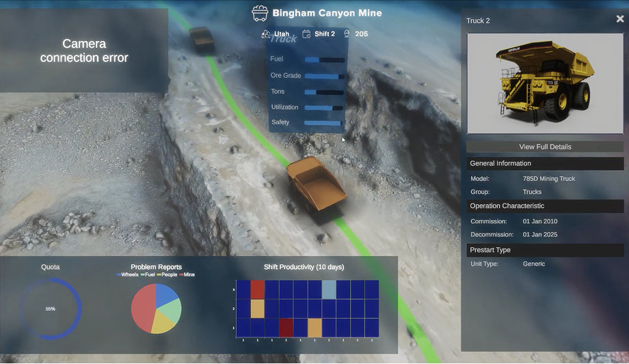The image size is (629, 364).
Task: Click the Truck 2 panel title
Action: click(x=478, y=21)
